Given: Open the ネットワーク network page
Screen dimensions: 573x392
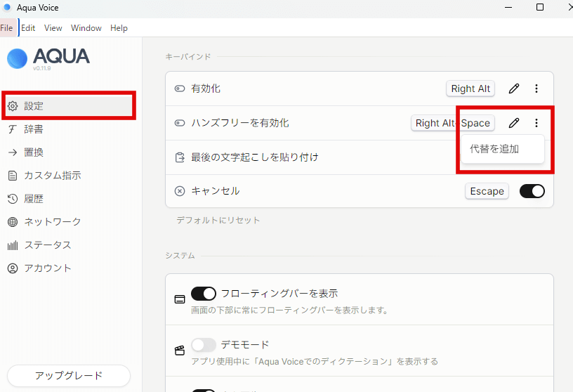Looking at the screenshot, I should (52, 222).
